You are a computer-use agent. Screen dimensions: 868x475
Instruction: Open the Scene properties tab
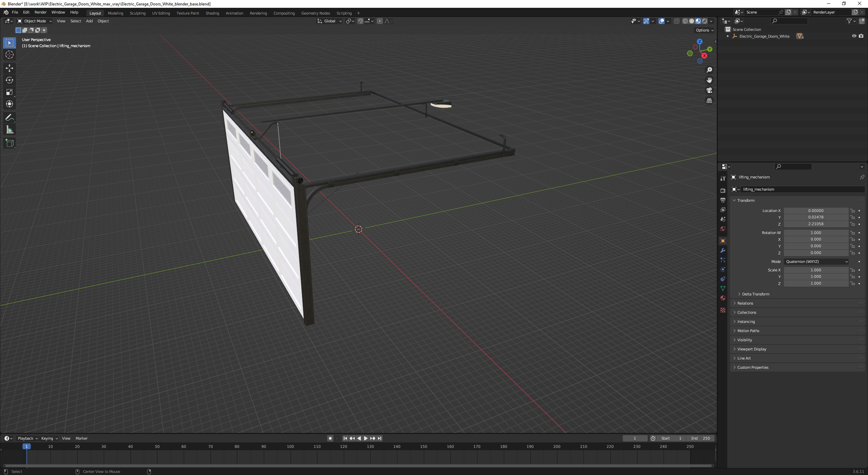(723, 219)
